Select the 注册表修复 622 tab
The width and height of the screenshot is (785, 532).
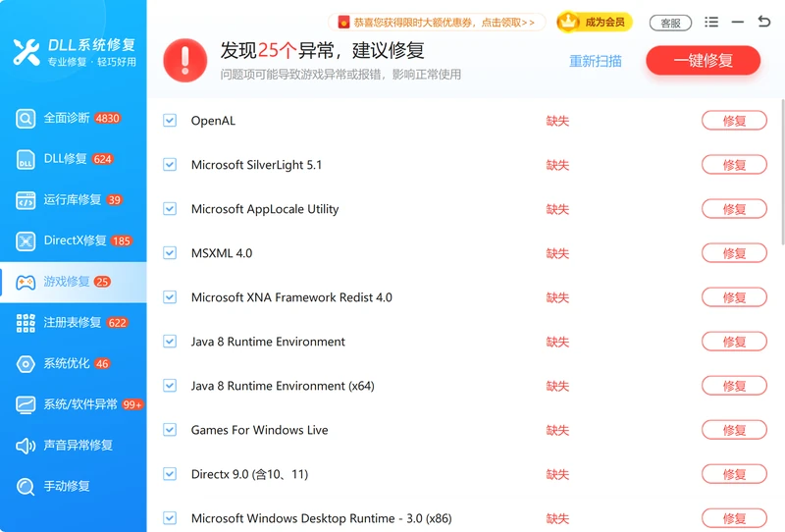click(73, 323)
